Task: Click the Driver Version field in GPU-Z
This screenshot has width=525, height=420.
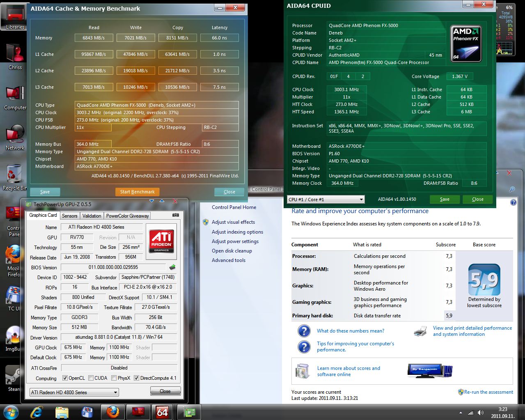Action: click(x=119, y=337)
